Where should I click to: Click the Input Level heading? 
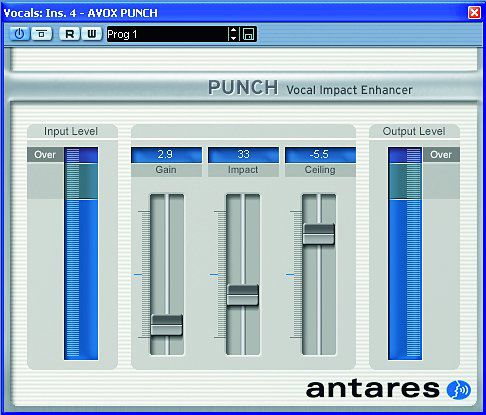(x=71, y=131)
